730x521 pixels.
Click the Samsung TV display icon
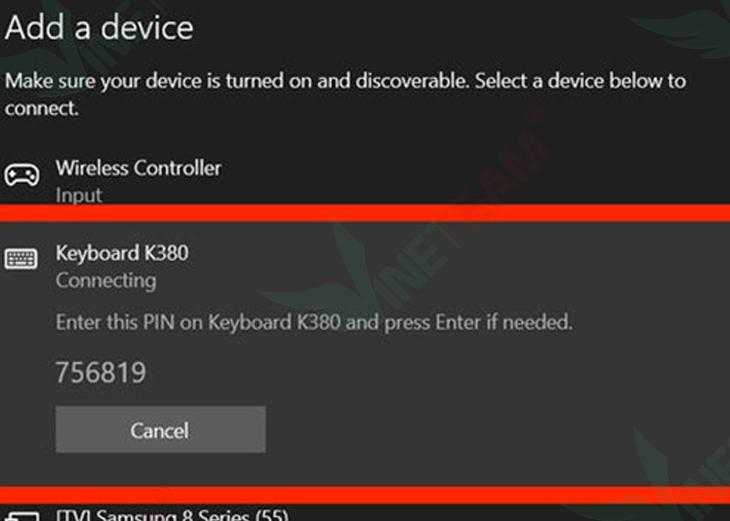(21, 516)
